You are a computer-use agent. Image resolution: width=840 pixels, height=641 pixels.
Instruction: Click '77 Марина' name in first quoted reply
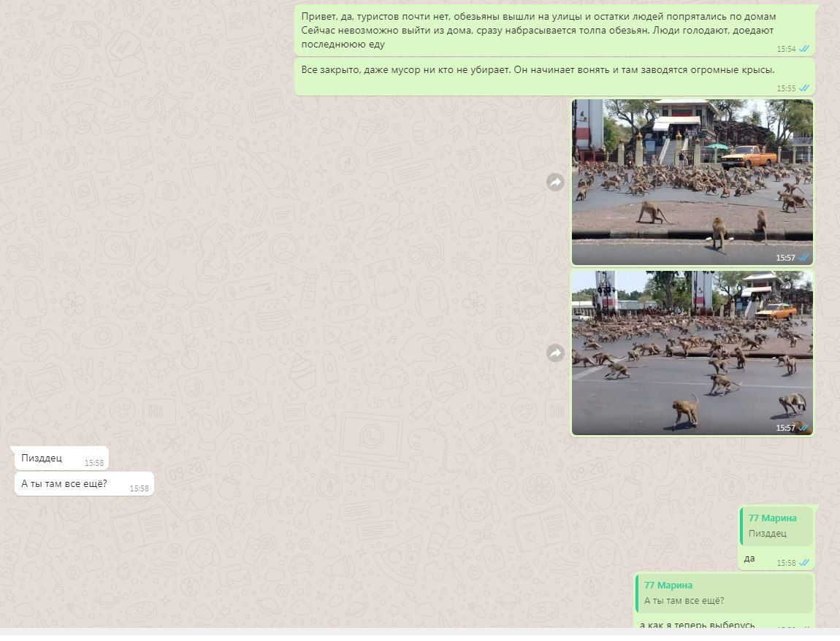(773, 518)
